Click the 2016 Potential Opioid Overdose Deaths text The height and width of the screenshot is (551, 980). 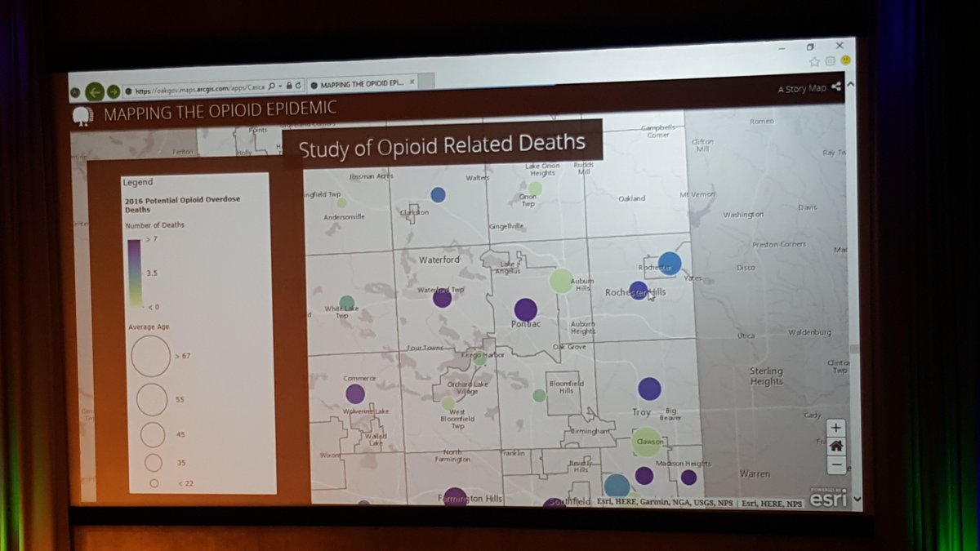[x=182, y=204]
